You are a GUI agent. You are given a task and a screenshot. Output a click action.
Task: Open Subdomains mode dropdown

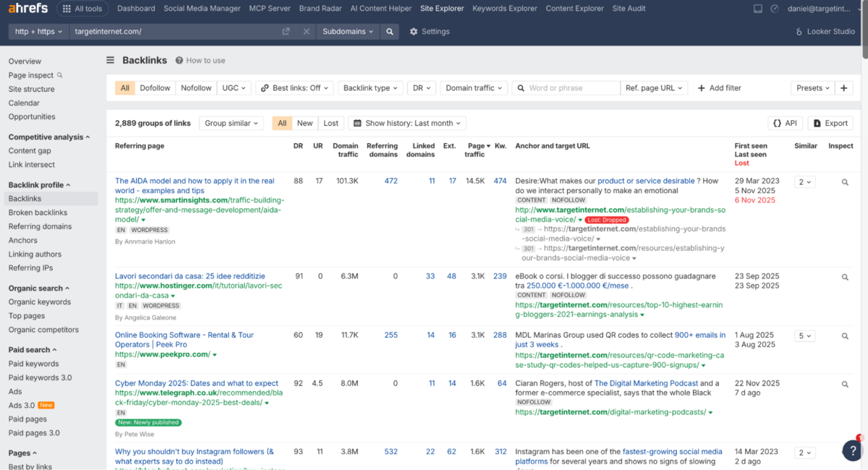pos(348,32)
